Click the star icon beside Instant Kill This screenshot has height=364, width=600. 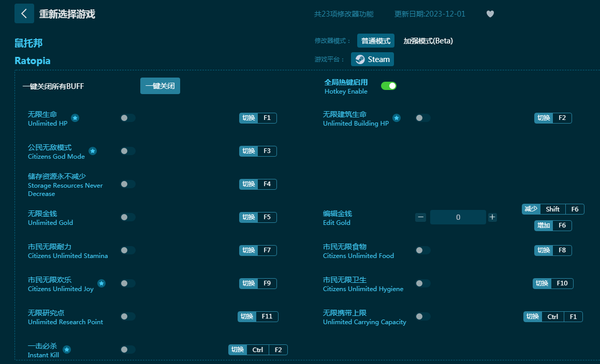coord(67,350)
